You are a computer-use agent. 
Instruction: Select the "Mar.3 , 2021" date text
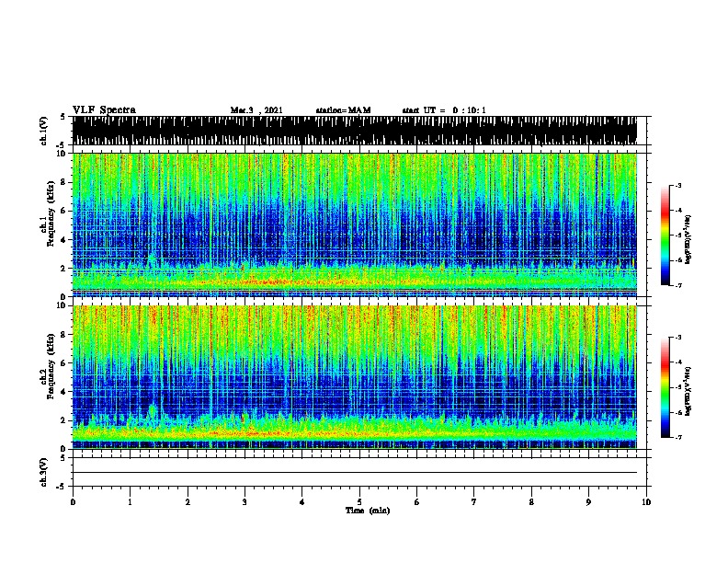click(x=256, y=110)
